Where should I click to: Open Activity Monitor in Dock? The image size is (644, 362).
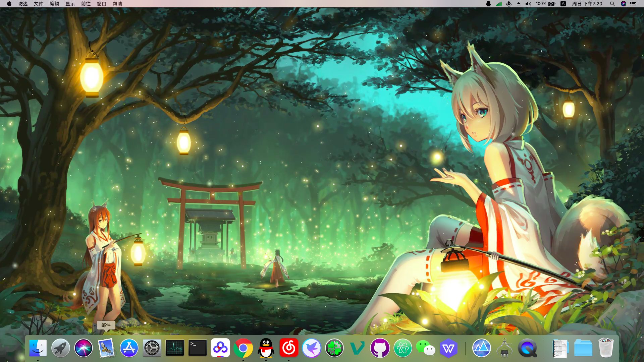[x=175, y=348]
